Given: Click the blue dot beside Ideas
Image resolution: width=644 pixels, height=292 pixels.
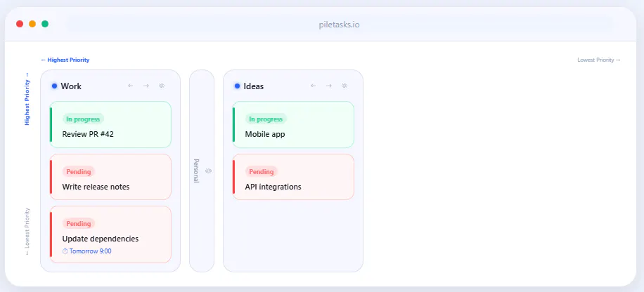Looking at the screenshot, I should pyautogui.click(x=237, y=86).
